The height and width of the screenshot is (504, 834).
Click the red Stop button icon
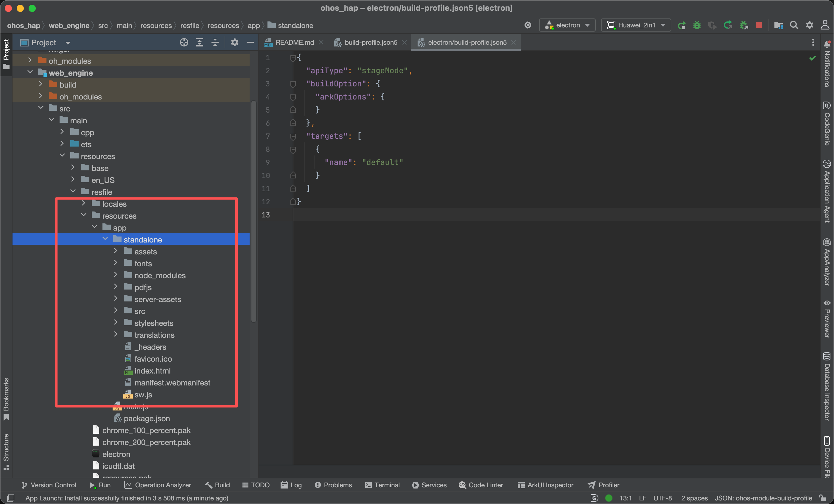(x=759, y=25)
